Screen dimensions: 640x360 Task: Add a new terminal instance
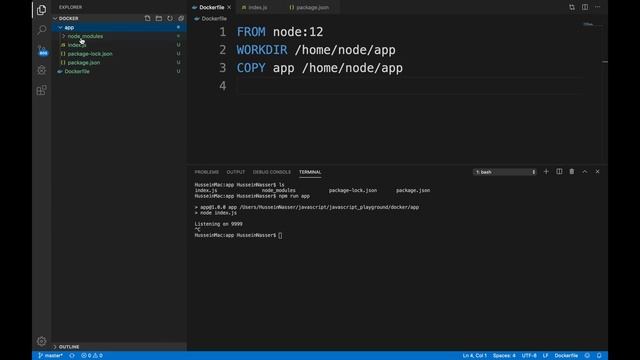coord(546,172)
